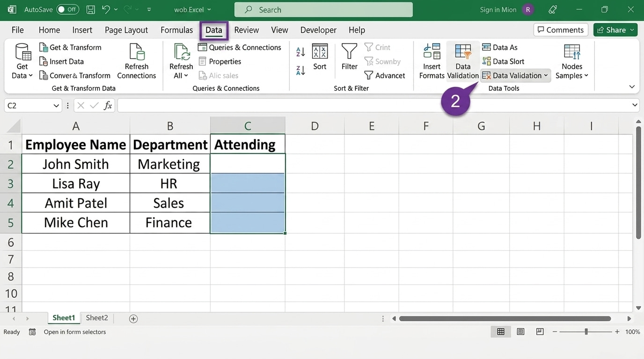Open Queries & Connections pane
The image size is (644, 359).
(x=240, y=47)
